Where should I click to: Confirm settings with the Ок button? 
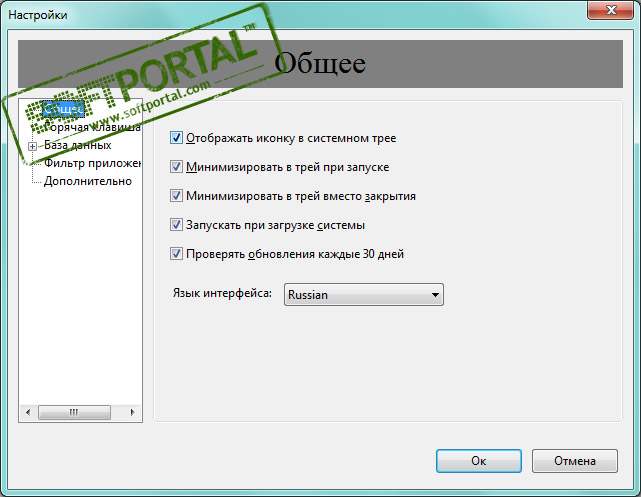tap(479, 461)
